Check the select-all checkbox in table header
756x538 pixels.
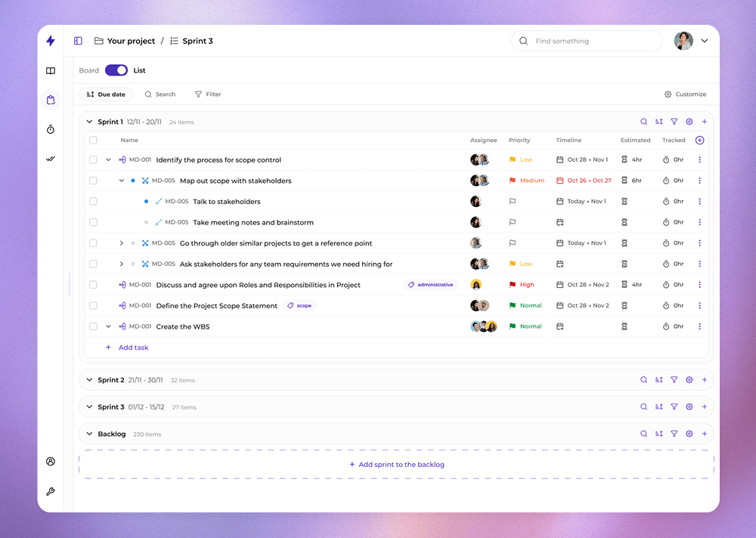pyautogui.click(x=93, y=141)
